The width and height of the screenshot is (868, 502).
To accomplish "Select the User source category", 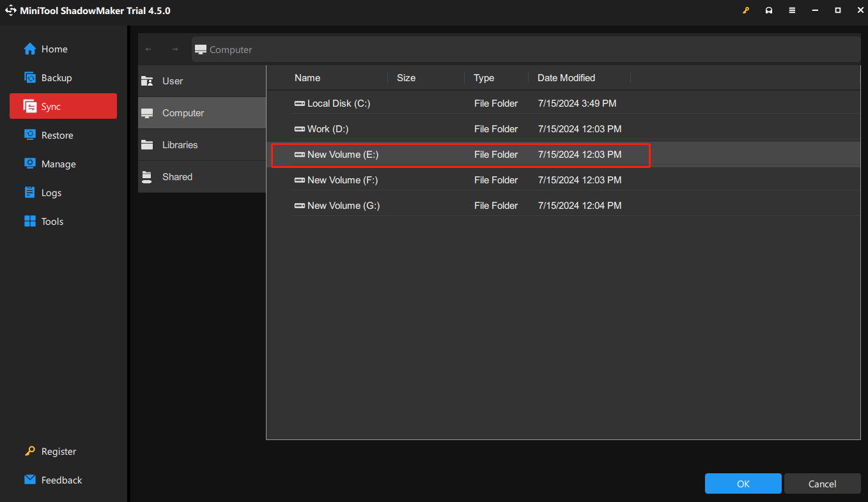I will pyautogui.click(x=173, y=81).
